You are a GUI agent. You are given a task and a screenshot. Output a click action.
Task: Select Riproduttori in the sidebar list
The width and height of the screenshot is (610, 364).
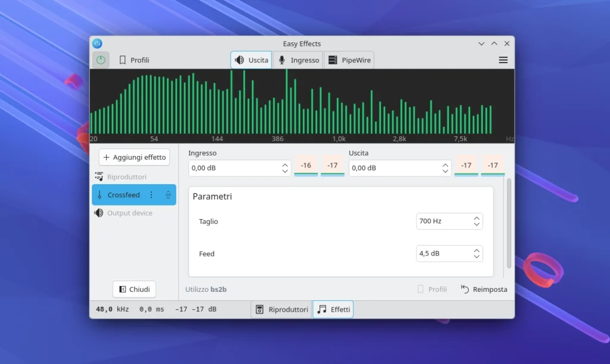pyautogui.click(x=126, y=177)
